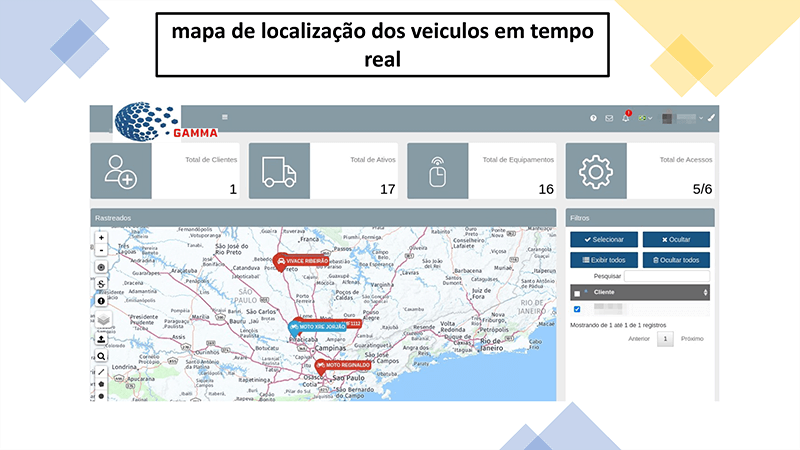Open the notifications bell icon
Image resolution: width=800 pixels, height=450 pixels.
tap(626, 117)
